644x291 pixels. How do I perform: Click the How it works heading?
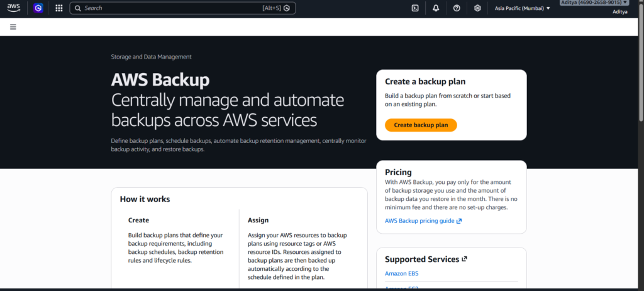pyautogui.click(x=145, y=199)
